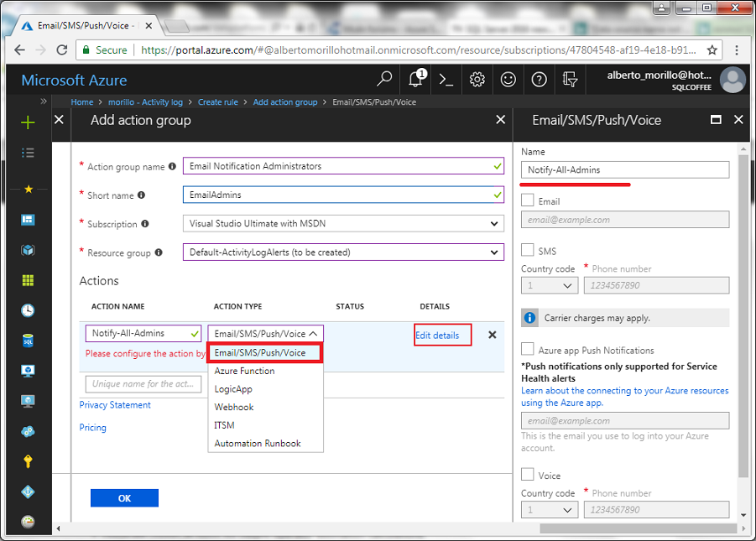
Task: Create a resource with the green plus
Action: coord(28,122)
